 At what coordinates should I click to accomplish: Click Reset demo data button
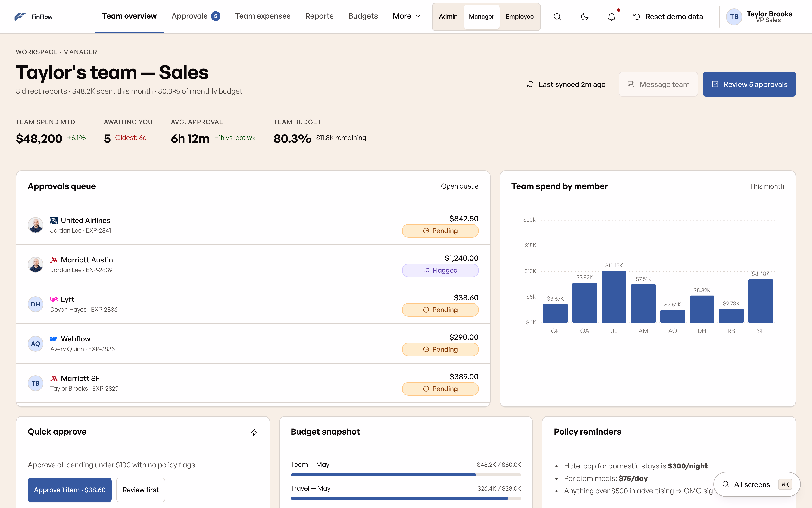pos(668,17)
